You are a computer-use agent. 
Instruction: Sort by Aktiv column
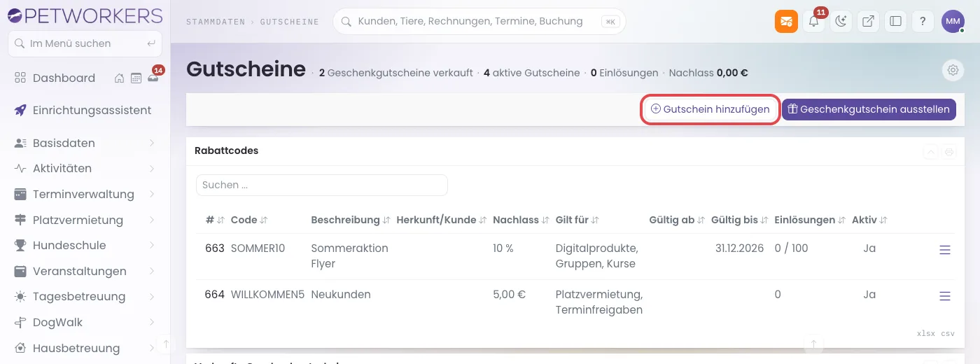tap(869, 220)
